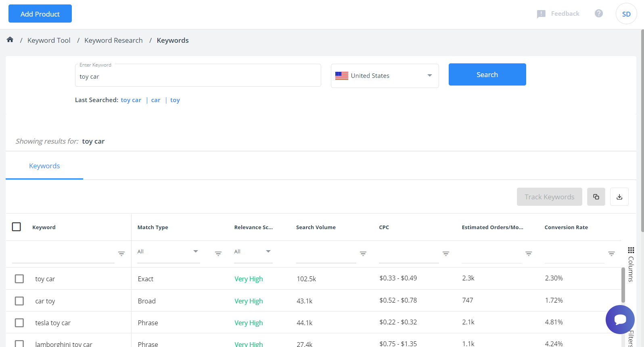The image size is (644, 347).
Task: Open the live chat bubble
Action: [x=620, y=320]
